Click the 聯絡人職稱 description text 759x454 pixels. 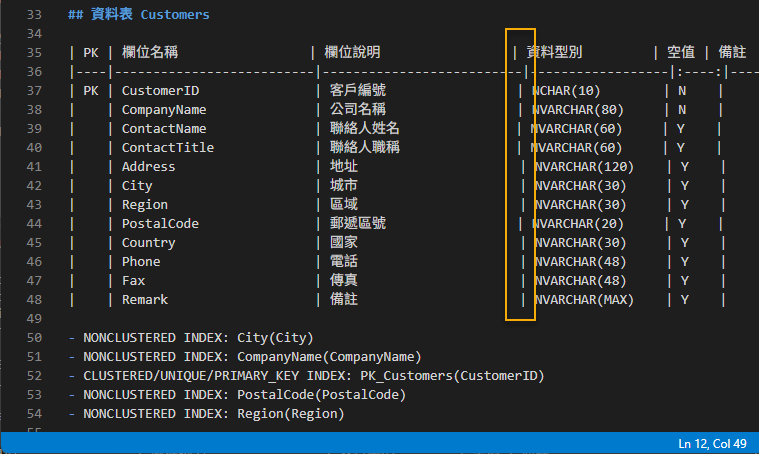(x=364, y=147)
